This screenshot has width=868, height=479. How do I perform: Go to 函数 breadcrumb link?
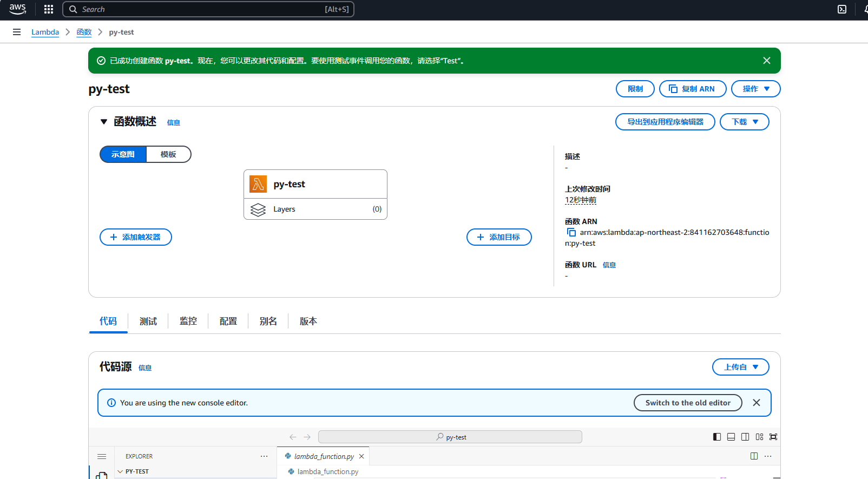[x=84, y=32]
